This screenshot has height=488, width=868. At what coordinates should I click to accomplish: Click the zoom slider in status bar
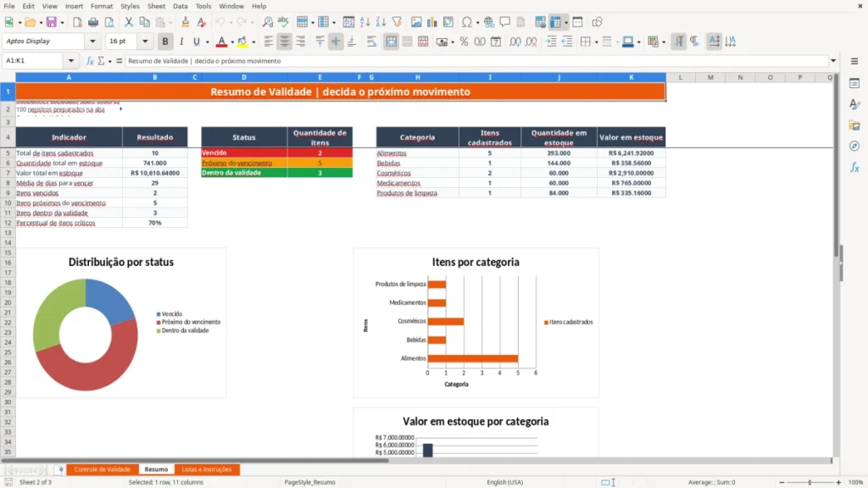click(x=810, y=482)
